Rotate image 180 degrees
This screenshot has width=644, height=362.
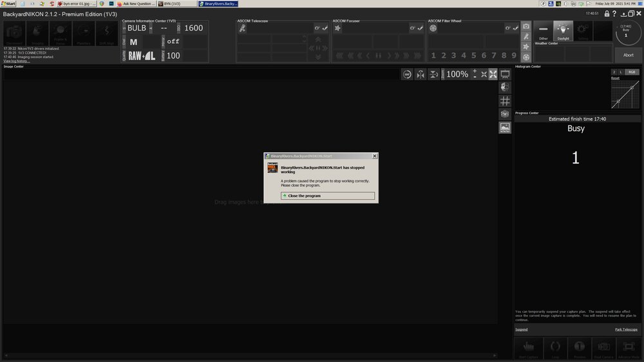click(407, 74)
